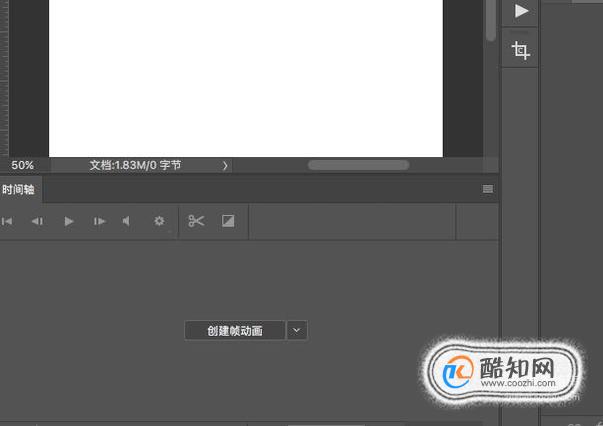
Task: Mute the timeline audio playback
Action: [x=126, y=221]
